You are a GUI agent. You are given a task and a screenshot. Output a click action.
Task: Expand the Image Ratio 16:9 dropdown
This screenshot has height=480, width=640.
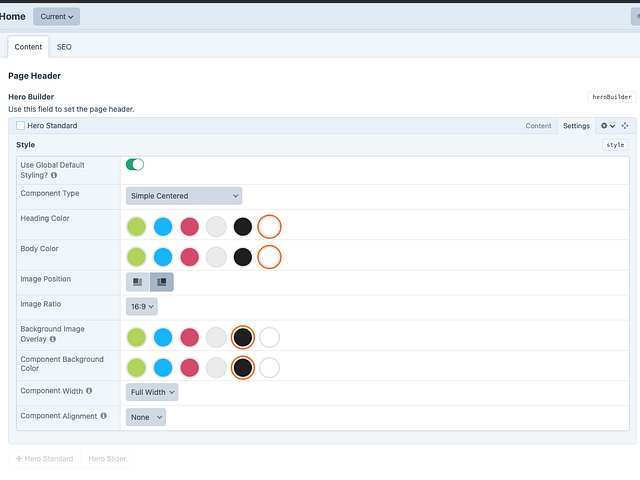(141, 306)
